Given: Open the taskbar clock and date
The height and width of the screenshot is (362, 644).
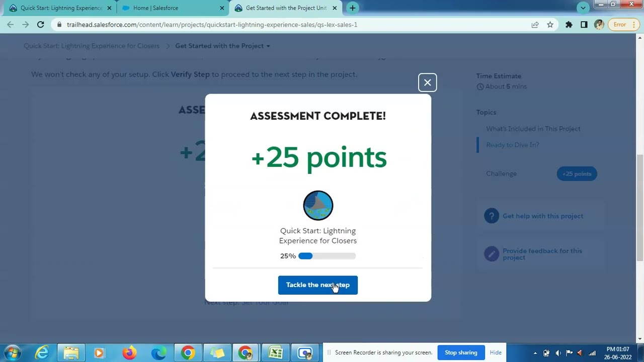Looking at the screenshot, I should pos(618,353).
